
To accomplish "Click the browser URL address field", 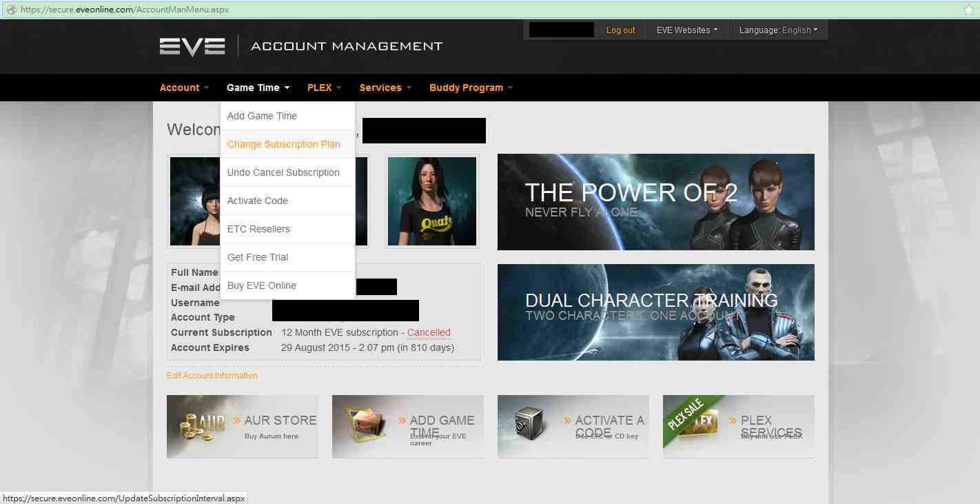I will point(482,10).
